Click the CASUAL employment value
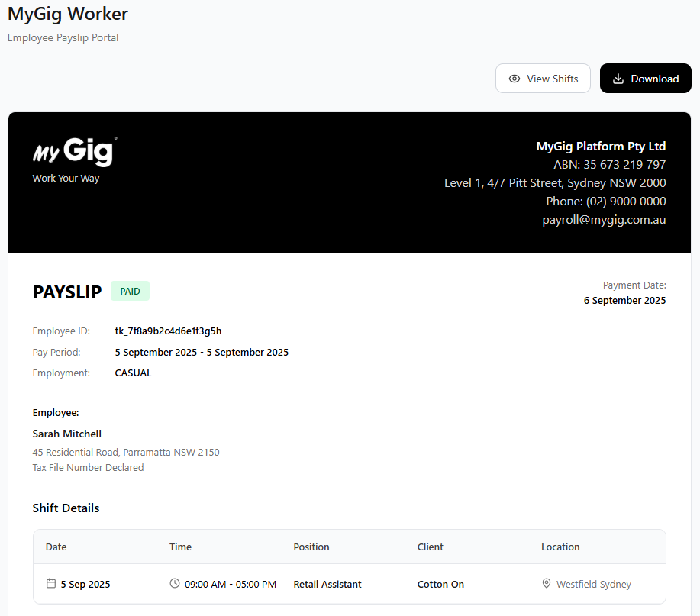Screen dimensions: 700x616 (133, 373)
